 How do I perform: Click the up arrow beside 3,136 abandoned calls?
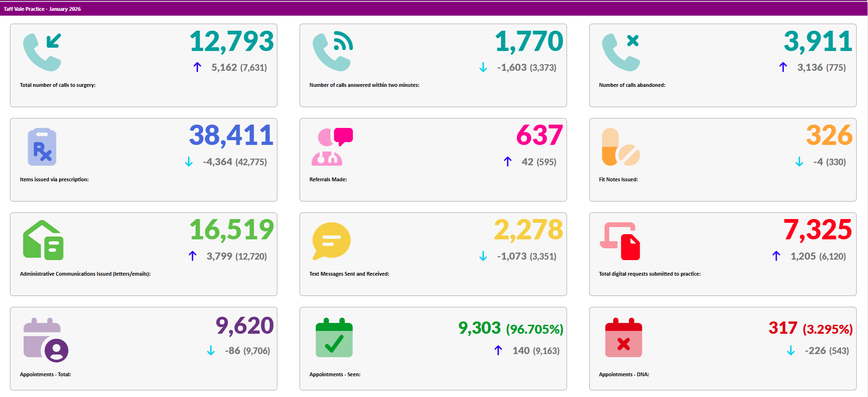783,68
